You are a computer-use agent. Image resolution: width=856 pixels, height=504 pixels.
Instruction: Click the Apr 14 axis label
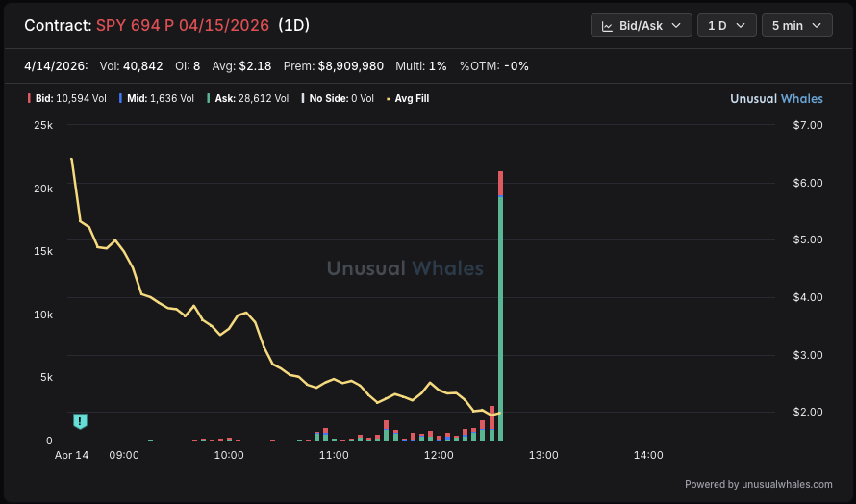click(x=71, y=455)
